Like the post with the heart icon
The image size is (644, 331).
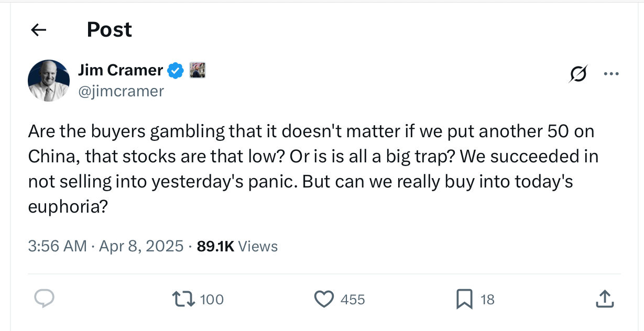[x=324, y=299]
